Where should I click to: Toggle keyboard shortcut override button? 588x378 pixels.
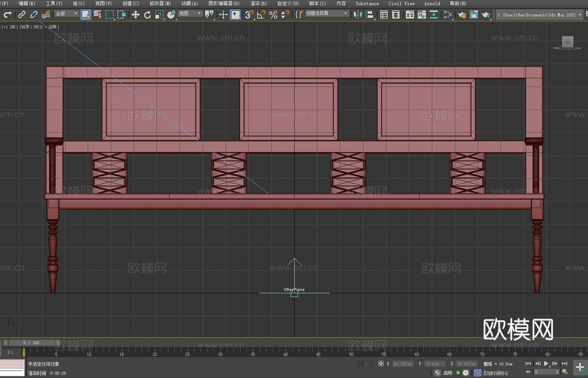[x=235, y=14]
